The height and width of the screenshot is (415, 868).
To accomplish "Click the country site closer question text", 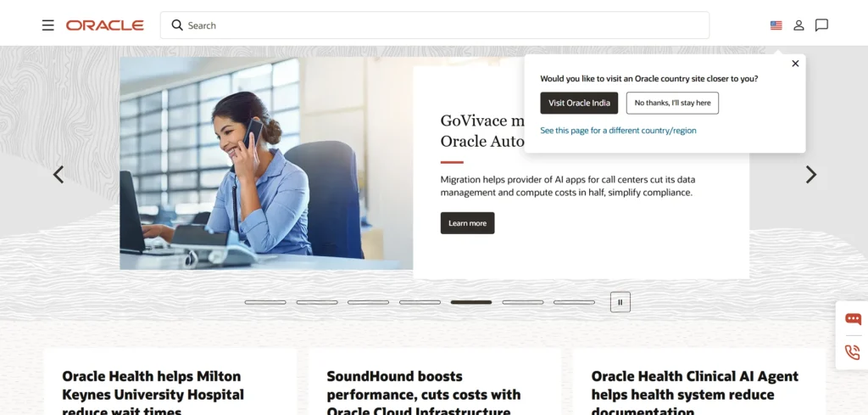I will click(x=649, y=79).
